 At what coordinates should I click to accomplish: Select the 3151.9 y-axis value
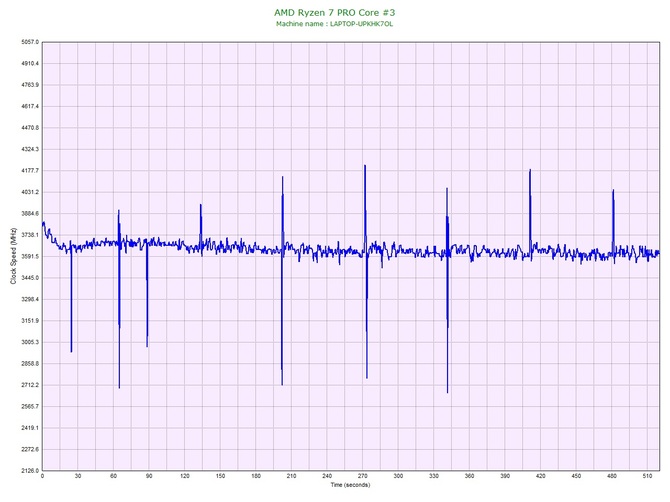(x=30, y=320)
